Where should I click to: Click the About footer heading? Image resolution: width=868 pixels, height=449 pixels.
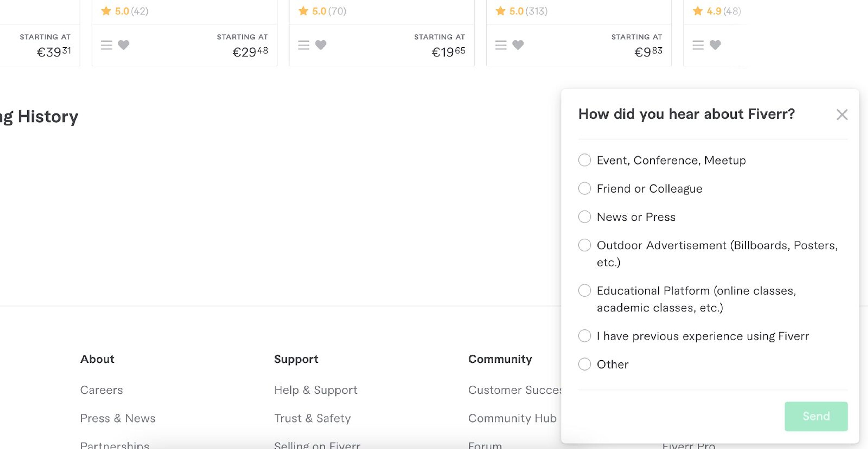pos(97,359)
